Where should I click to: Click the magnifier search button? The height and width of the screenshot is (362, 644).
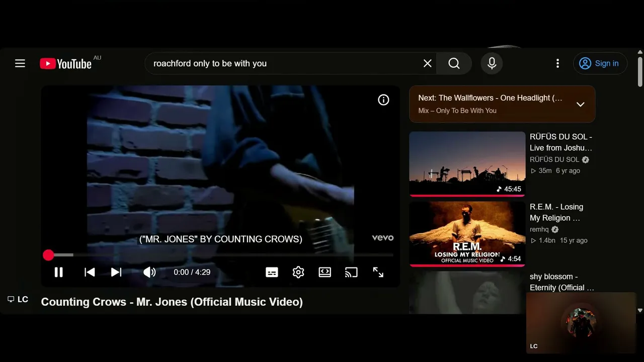click(x=454, y=63)
